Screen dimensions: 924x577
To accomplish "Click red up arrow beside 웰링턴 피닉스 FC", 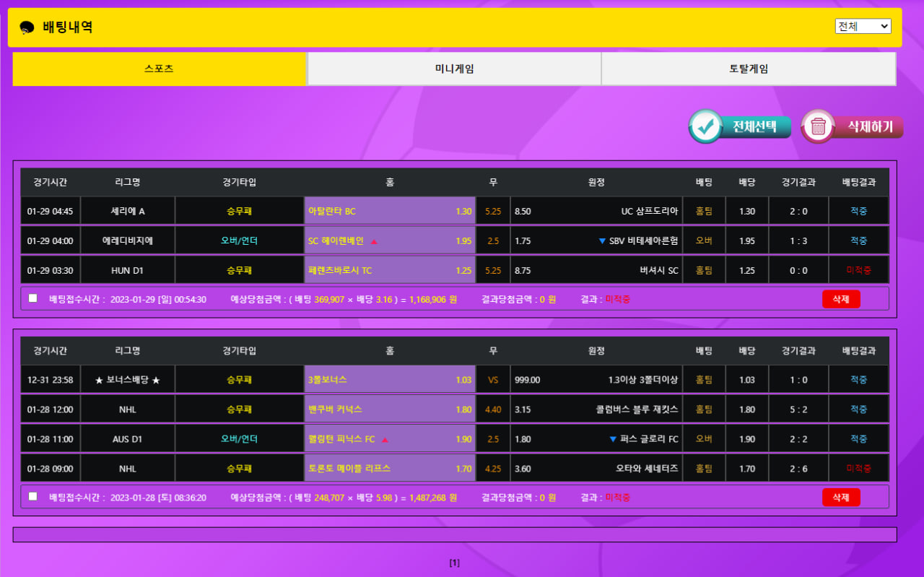I will pyautogui.click(x=385, y=439).
